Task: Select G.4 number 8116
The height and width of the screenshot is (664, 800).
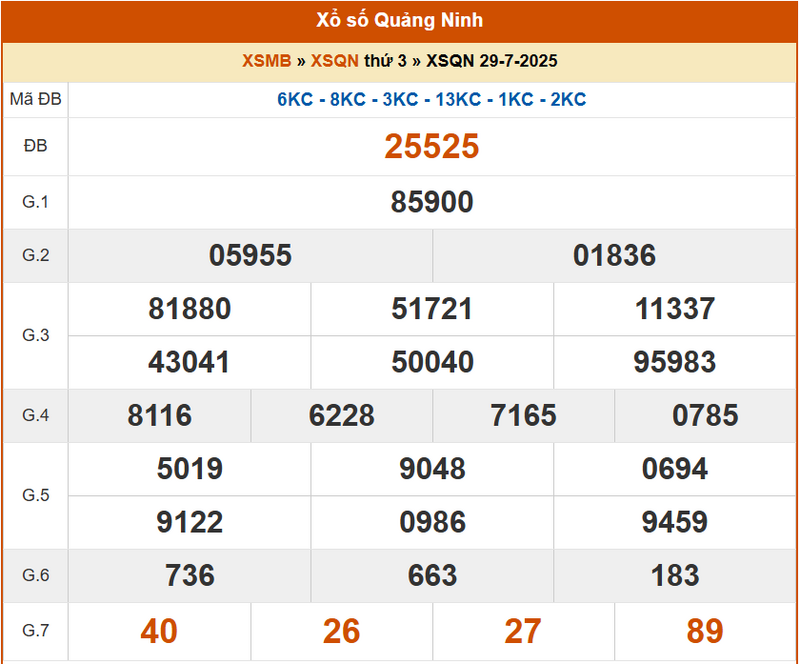Action: (160, 415)
